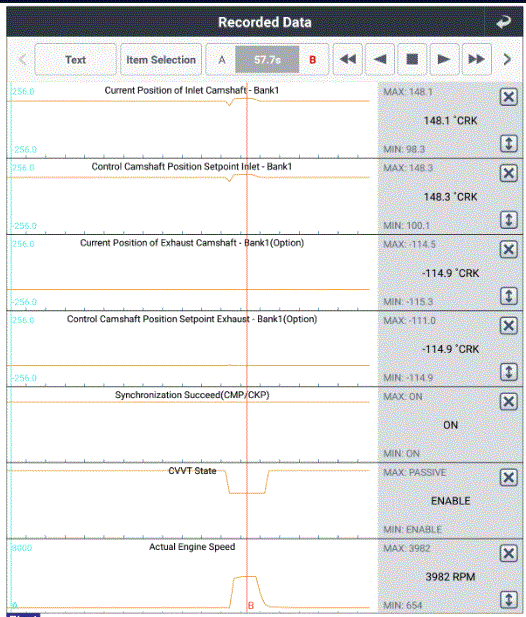Click the 57.7s time indicator
Viewport: 526px width, 617px height.
click(267, 60)
